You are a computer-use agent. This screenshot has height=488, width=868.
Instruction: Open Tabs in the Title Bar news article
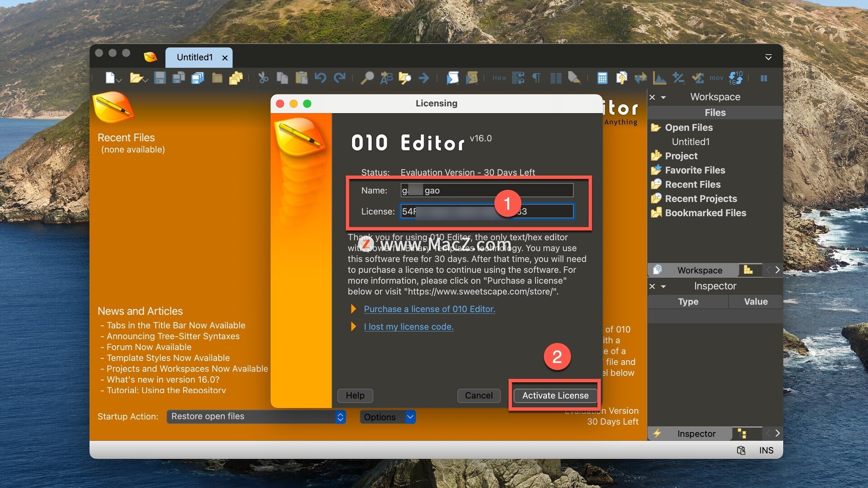click(x=176, y=325)
